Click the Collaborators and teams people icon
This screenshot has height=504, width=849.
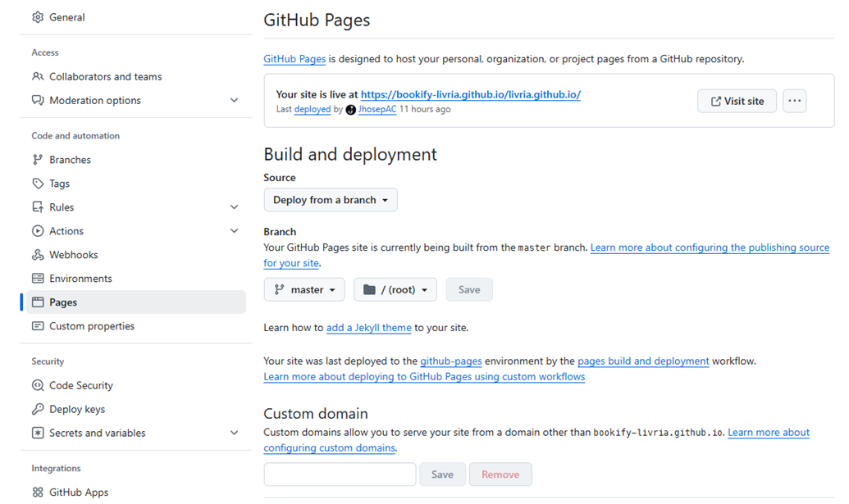click(38, 76)
